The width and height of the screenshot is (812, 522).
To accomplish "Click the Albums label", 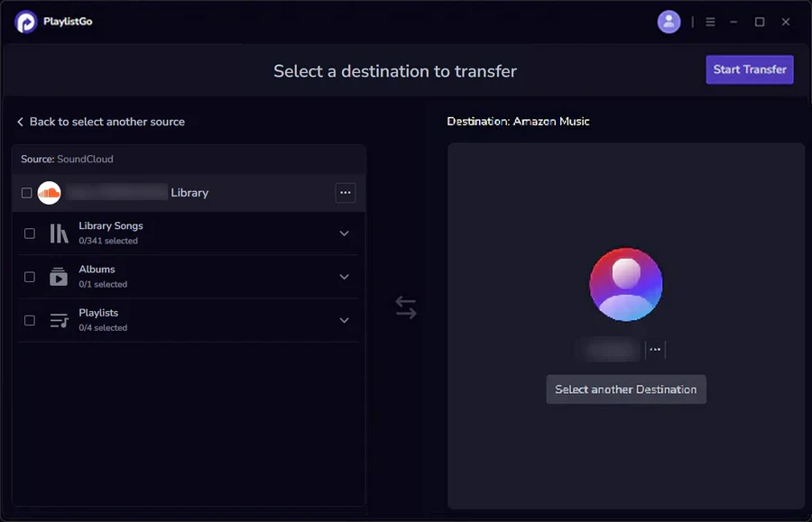I will [97, 269].
